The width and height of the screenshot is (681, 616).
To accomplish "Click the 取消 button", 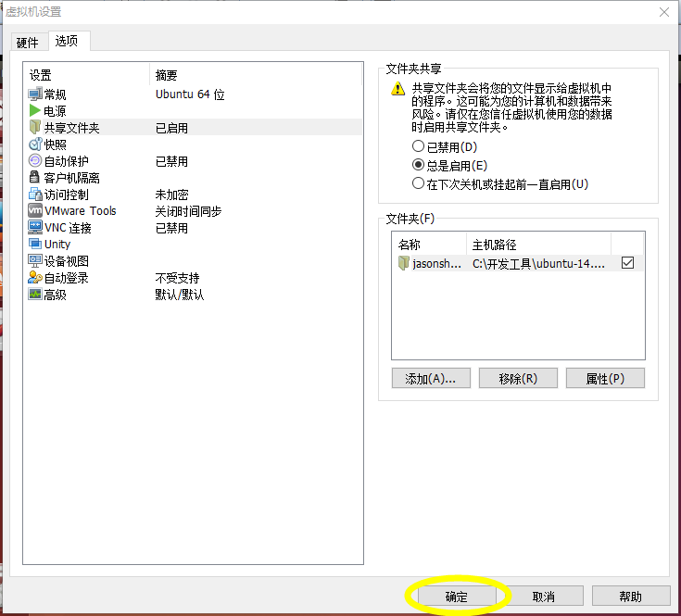I will coord(544,597).
